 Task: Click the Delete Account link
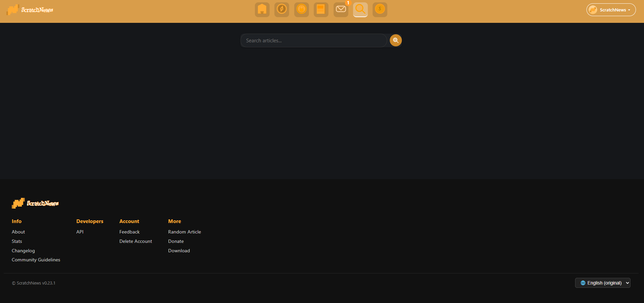point(136,241)
